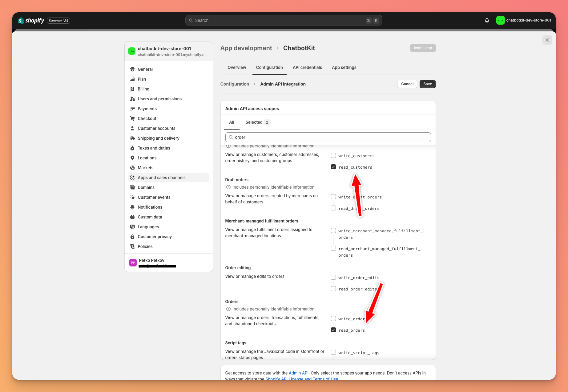Save the Admin API scopes

pos(428,84)
